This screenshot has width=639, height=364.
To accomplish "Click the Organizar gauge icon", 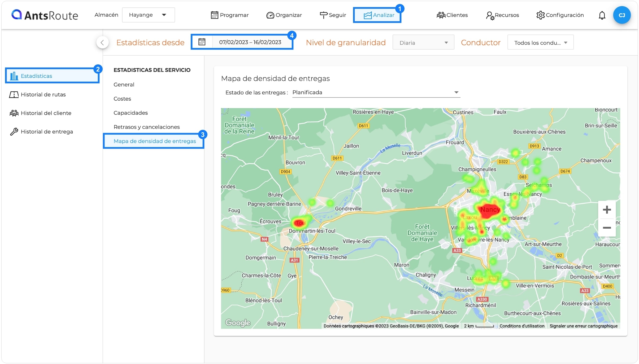I will pyautogui.click(x=270, y=15).
